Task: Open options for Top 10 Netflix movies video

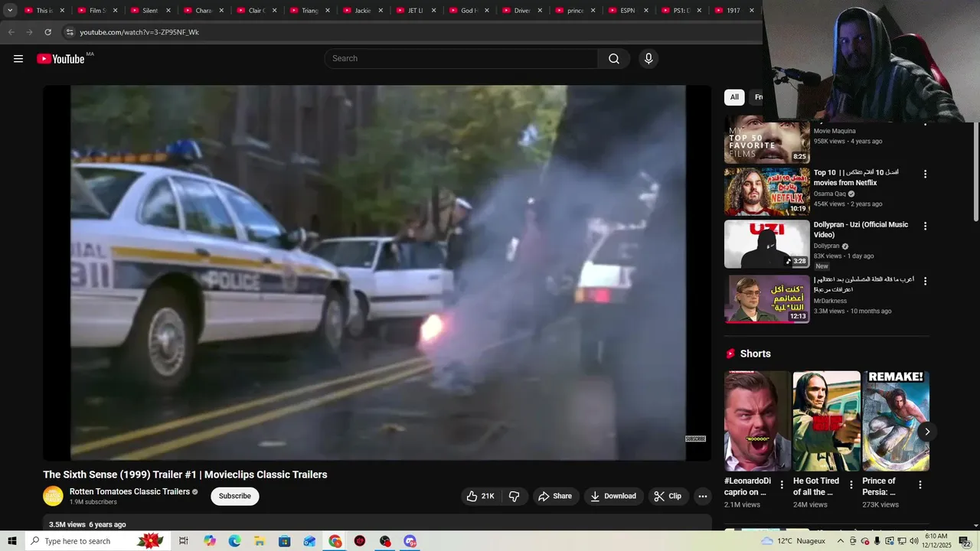Action: [925, 174]
